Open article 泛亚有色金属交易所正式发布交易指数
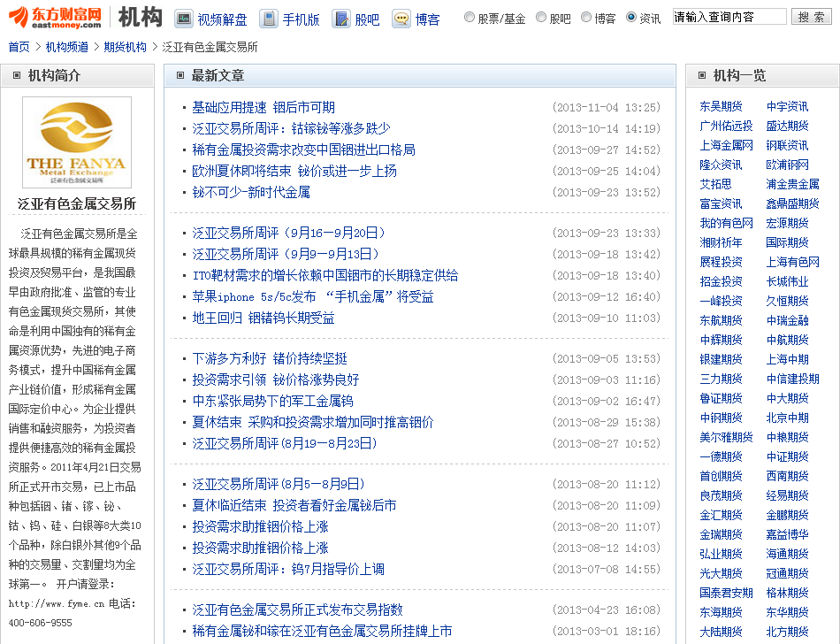 tap(297, 609)
